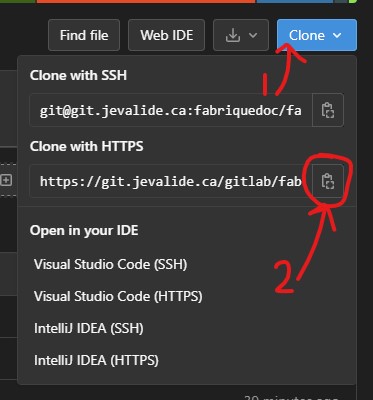Viewport: 373px width, 400px height.
Task: Click the orange language bar segment
Action: [146, 1]
